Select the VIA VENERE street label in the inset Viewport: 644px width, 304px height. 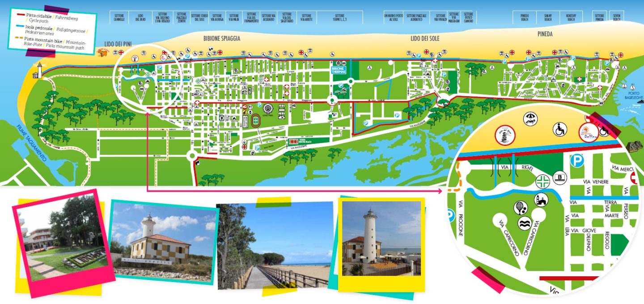[596, 182]
